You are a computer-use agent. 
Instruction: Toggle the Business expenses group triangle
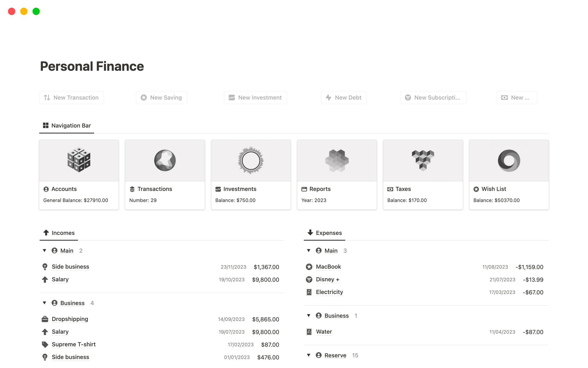(x=309, y=316)
